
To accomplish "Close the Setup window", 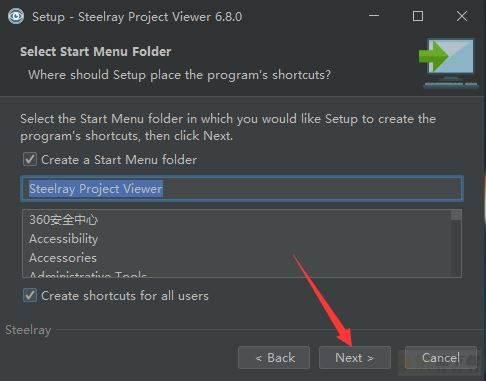I will pyautogui.click(x=462, y=16).
